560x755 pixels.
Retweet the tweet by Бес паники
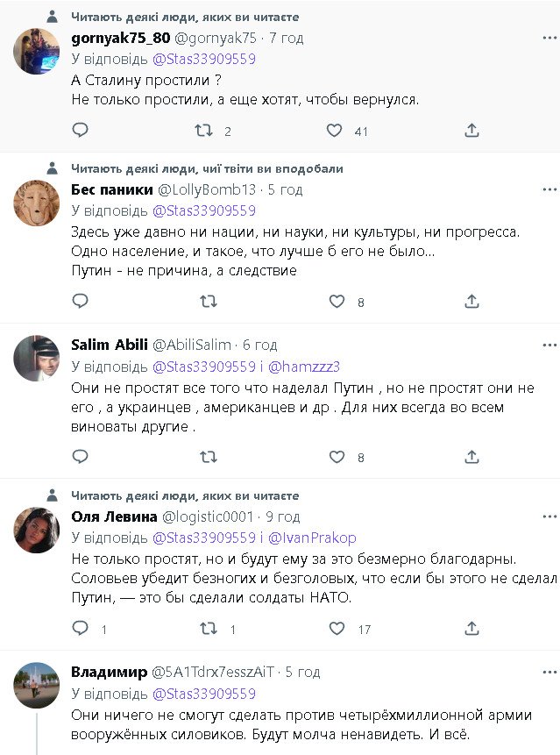[x=209, y=302]
